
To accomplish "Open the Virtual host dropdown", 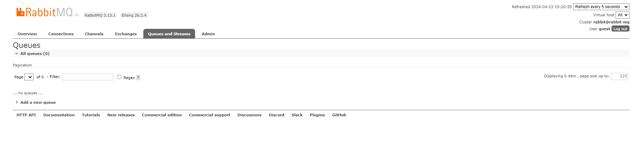I will tap(622, 15).
